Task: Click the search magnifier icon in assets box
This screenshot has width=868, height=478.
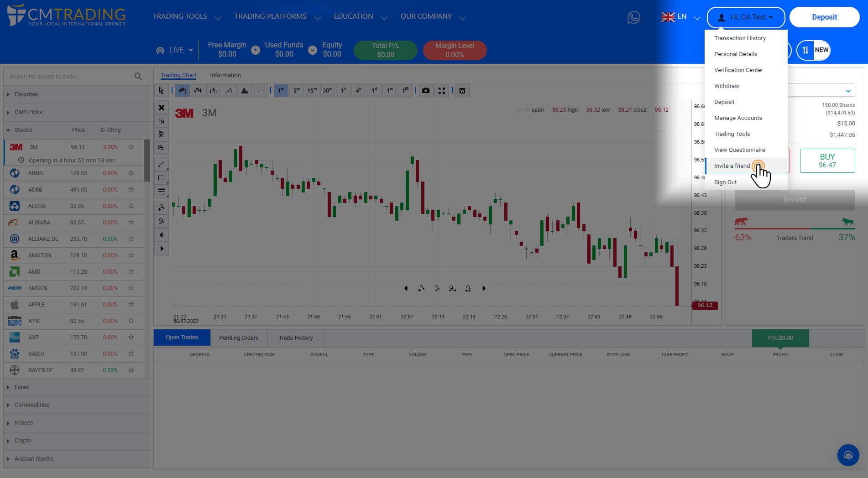Action: (138, 76)
